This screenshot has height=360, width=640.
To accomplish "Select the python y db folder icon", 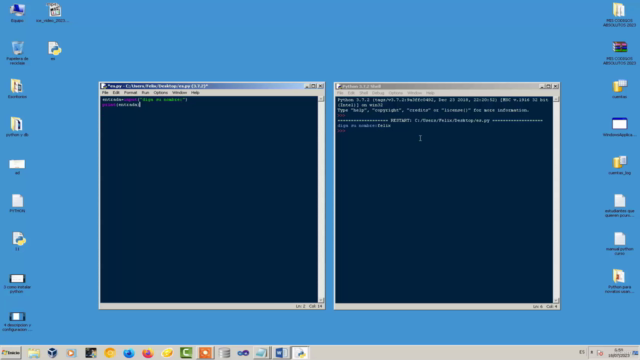I will point(17,127).
